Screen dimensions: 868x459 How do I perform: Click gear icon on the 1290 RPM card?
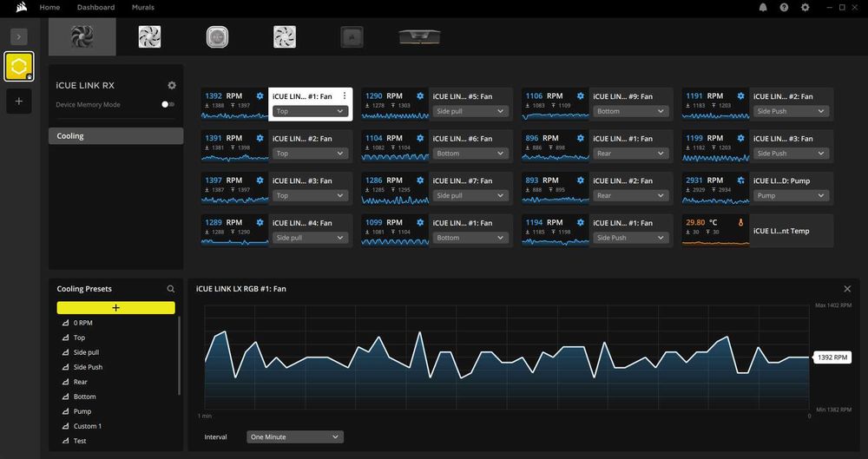point(420,95)
